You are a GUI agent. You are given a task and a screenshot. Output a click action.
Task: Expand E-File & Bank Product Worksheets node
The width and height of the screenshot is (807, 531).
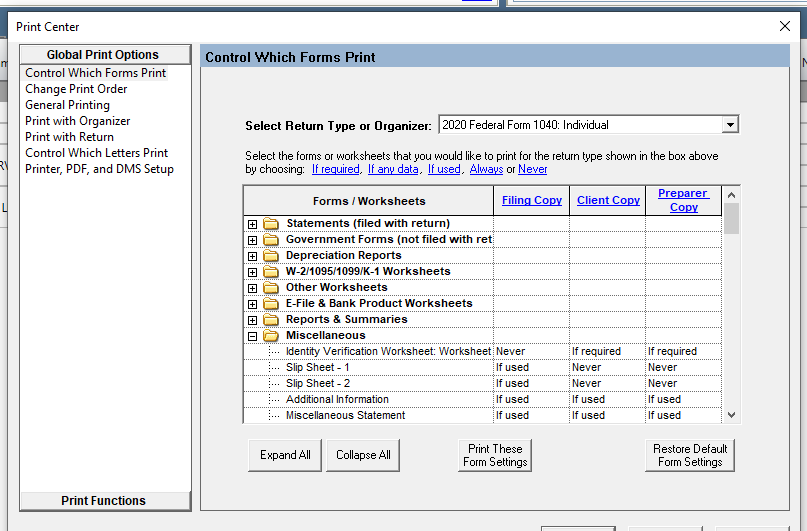(253, 304)
